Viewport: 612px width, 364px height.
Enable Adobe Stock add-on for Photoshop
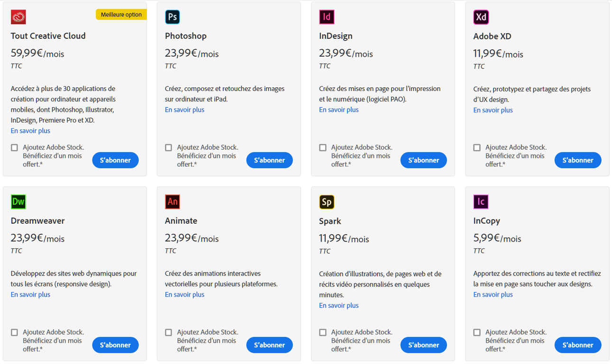[169, 148]
